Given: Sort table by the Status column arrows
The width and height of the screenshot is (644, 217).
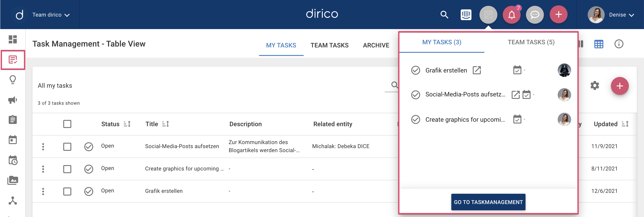Looking at the screenshot, I should pyautogui.click(x=127, y=124).
